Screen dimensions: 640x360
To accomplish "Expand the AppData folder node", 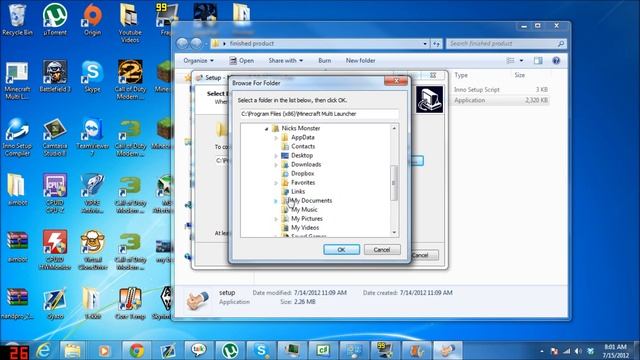I will [276, 138].
